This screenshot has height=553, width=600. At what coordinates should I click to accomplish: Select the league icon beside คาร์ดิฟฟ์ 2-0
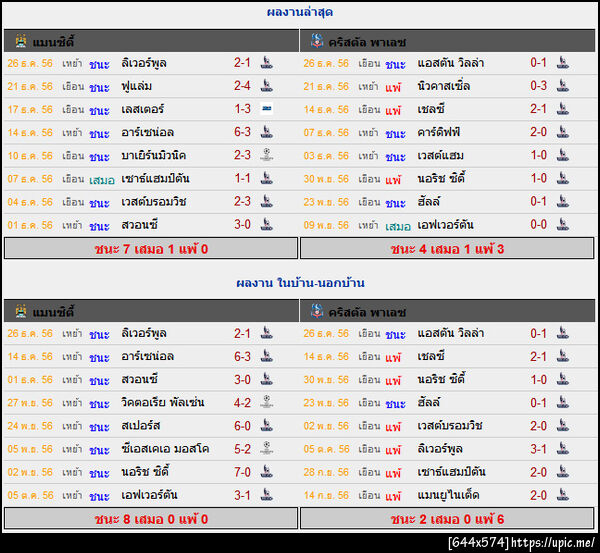click(562, 132)
